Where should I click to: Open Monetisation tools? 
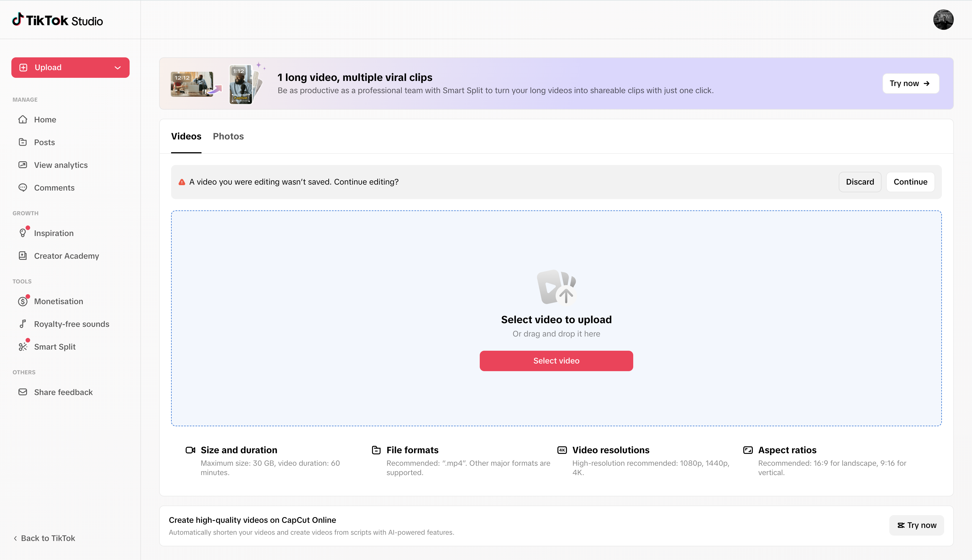(70, 301)
